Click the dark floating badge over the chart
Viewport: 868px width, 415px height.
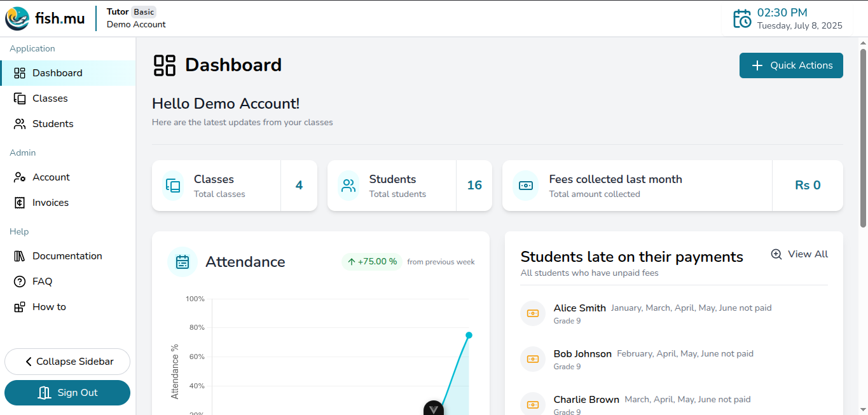click(434, 408)
